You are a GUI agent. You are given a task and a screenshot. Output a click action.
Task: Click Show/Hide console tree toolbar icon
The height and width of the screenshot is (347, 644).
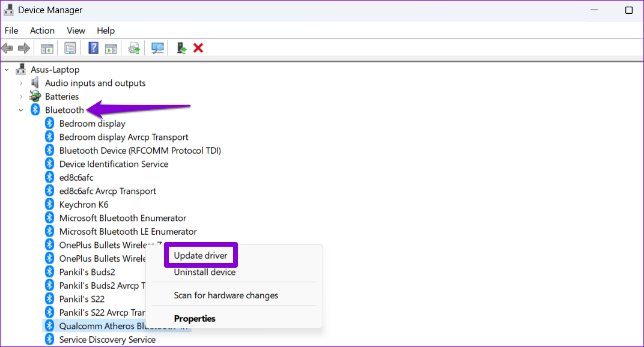click(47, 48)
